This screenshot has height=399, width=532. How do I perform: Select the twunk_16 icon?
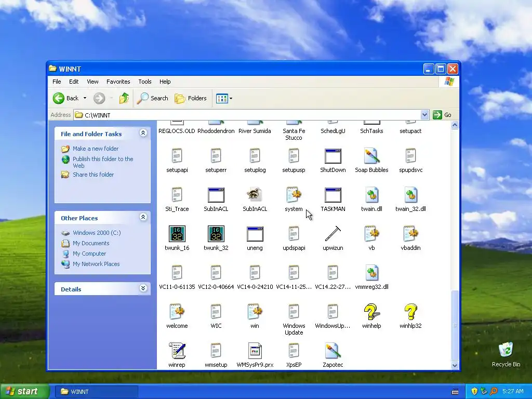pos(177,234)
